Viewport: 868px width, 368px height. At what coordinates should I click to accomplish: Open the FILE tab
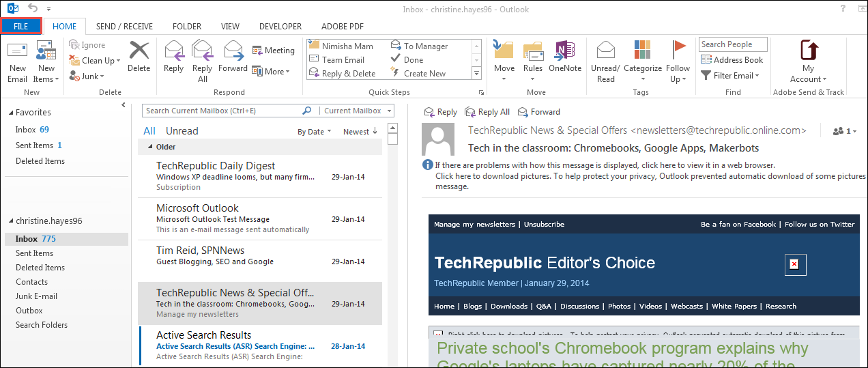21,26
